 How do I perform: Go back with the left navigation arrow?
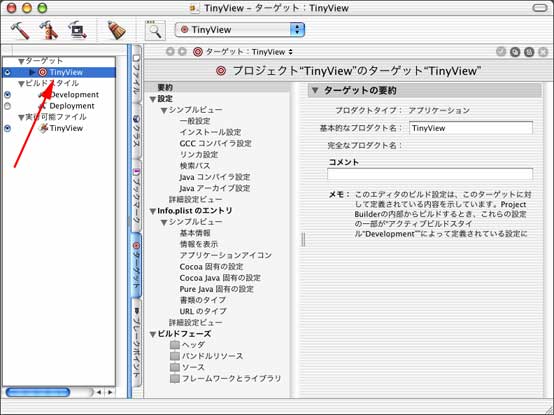[170, 52]
